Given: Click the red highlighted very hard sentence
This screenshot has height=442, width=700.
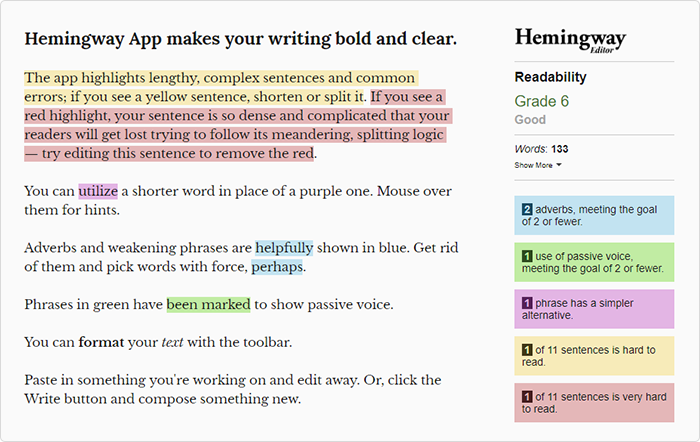Looking at the screenshot, I should point(237,125).
